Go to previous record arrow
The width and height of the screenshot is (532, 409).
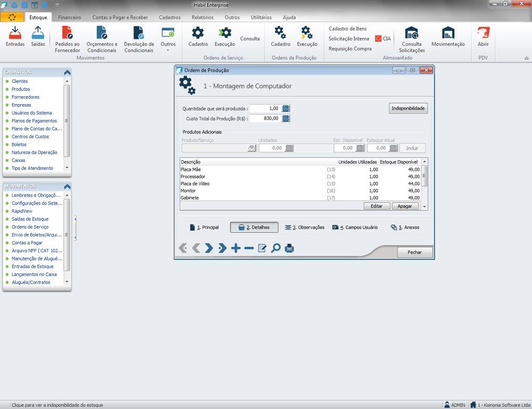(x=196, y=248)
